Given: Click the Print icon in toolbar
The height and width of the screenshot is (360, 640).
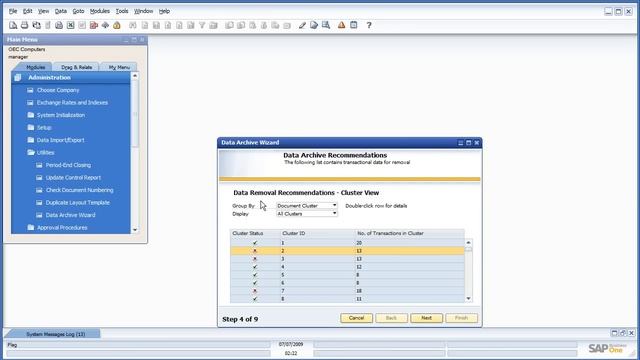Looking at the screenshot, I should tap(24, 25).
